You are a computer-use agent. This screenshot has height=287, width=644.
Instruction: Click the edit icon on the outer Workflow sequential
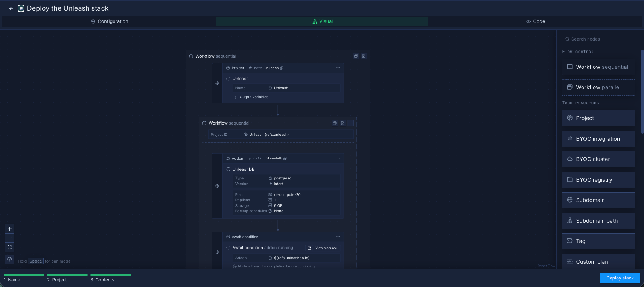(x=364, y=56)
